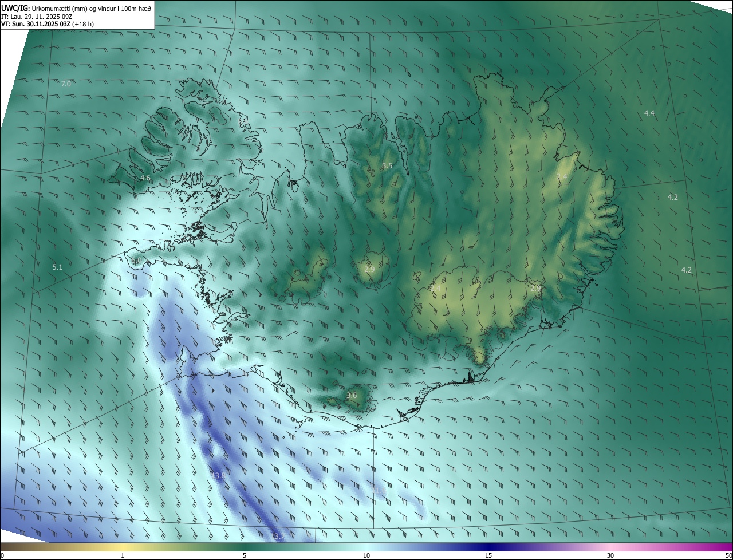Select the 13.8 value in the blue band
Viewport: 733px width, 560px height.
(218, 476)
